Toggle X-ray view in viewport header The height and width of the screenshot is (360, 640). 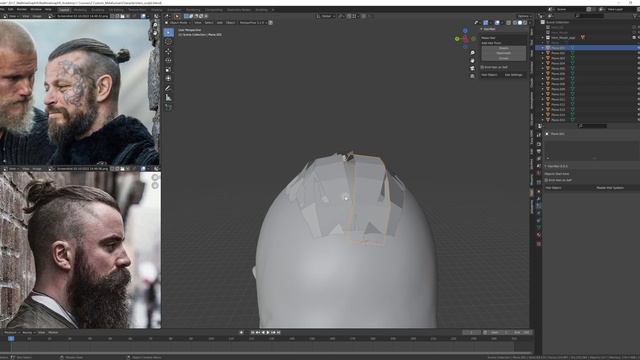point(509,22)
